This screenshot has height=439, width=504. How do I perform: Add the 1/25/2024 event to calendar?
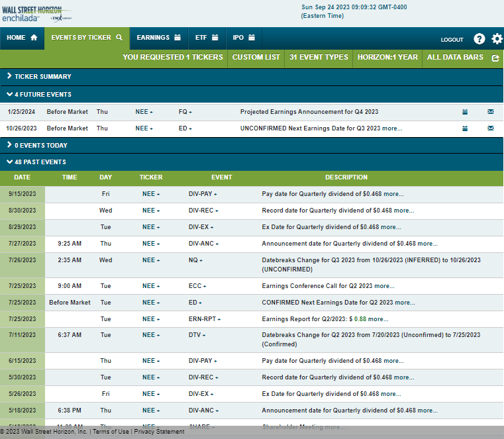(465, 112)
